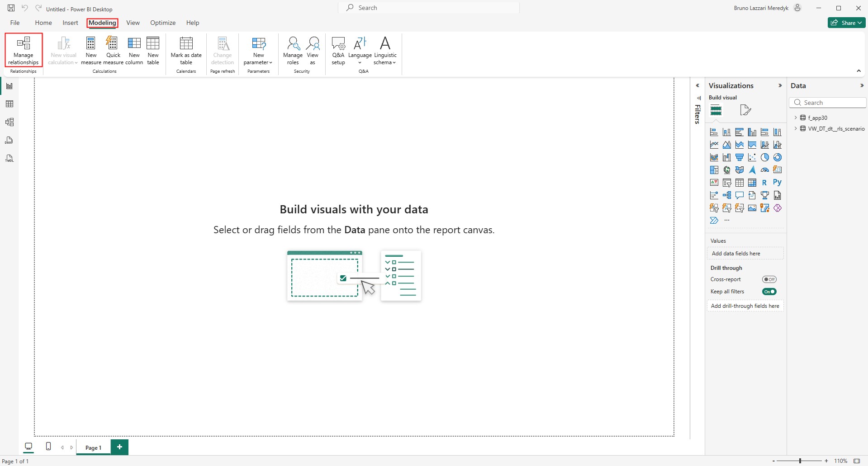The height and width of the screenshot is (466, 868).
Task: Create a New table
Action: (x=153, y=50)
